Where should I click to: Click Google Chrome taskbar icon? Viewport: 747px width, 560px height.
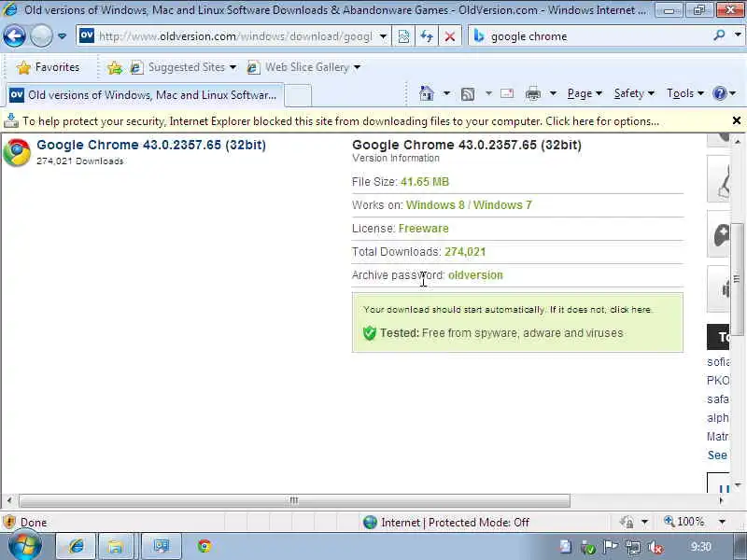coord(204,546)
